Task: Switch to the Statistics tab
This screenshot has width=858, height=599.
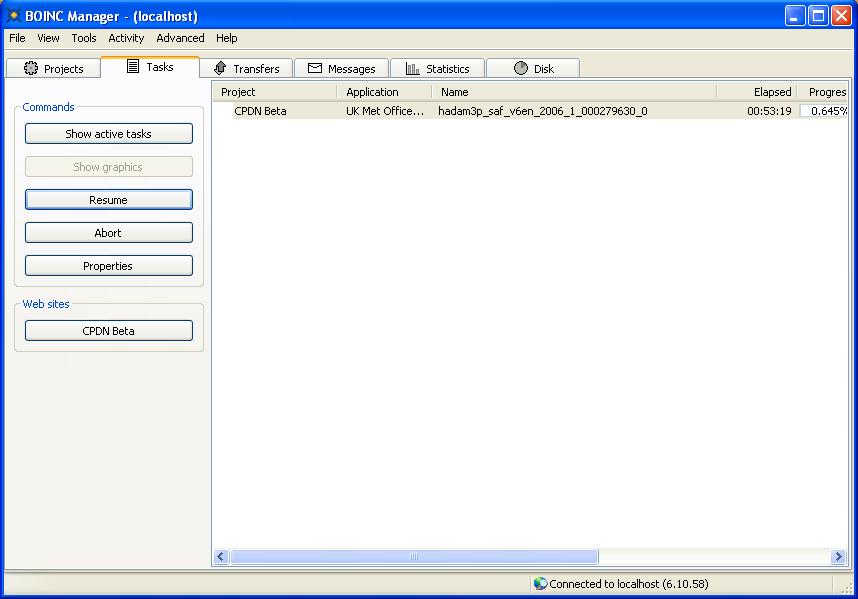Action: pyautogui.click(x=437, y=68)
